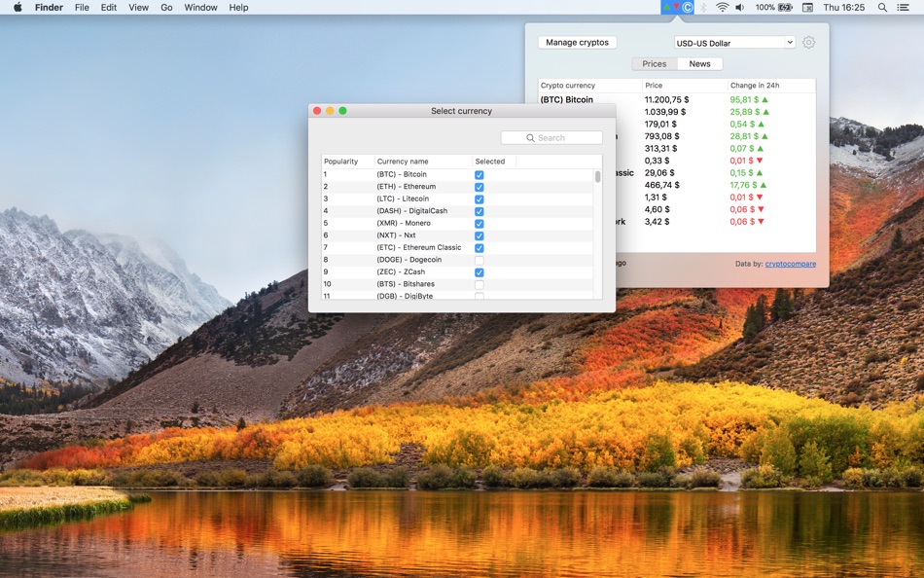Open the Go menu
The image size is (924, 578).
point(166,7)
